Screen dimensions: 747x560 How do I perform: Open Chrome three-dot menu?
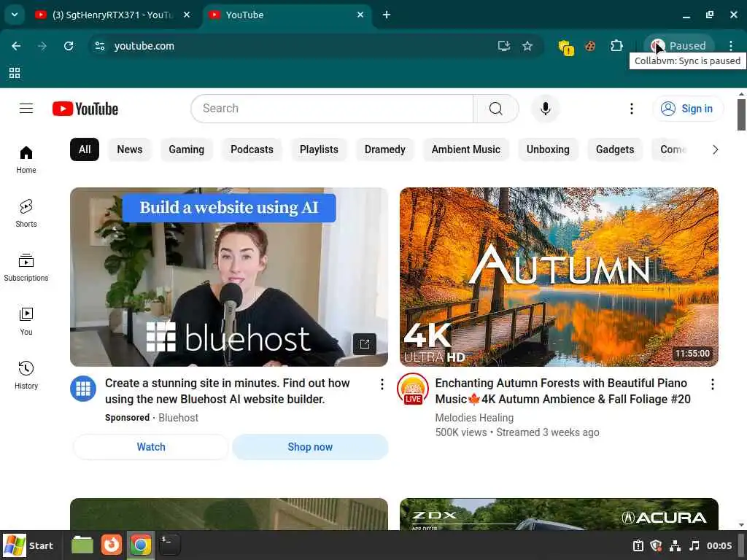[731, 46]
